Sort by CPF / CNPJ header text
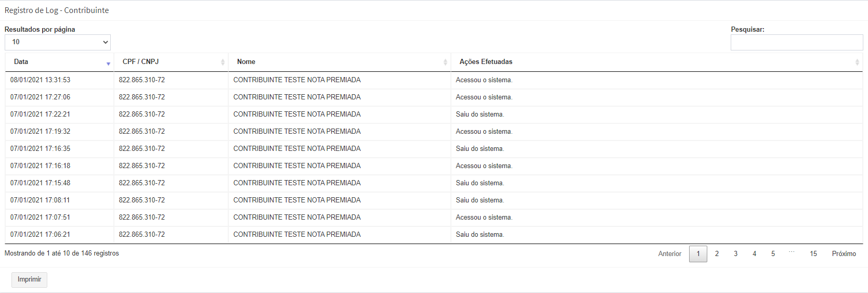This screenshot has height=293, width=868. point(140,62)
